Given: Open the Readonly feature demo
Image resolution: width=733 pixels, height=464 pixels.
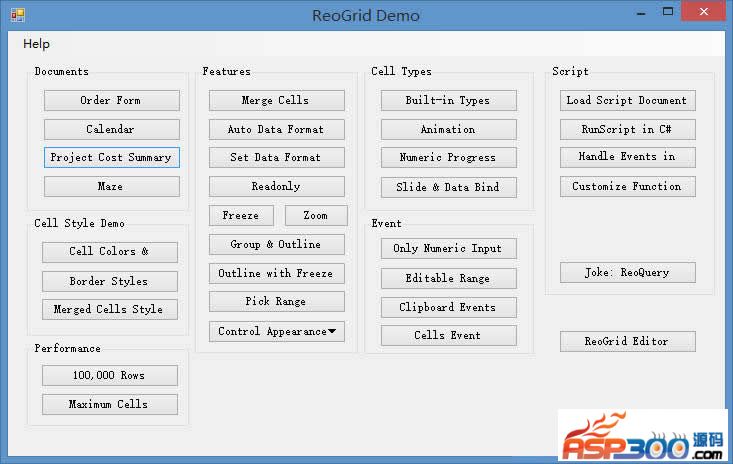Looking at the screenshot, I should 277,186.
